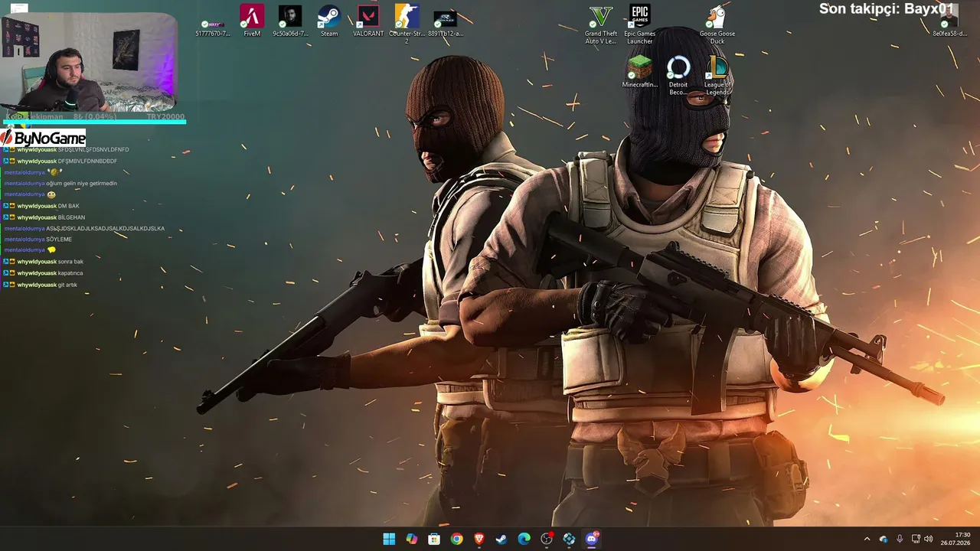This screenshot has height=551, width=980.
Task: Select the VALORANT desktop icon
Action: 368,21
